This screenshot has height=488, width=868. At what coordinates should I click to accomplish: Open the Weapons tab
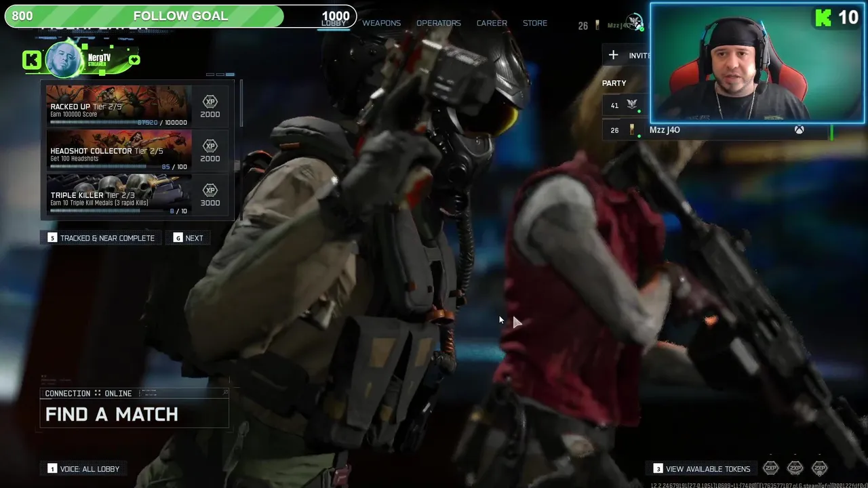pos(381,23)
